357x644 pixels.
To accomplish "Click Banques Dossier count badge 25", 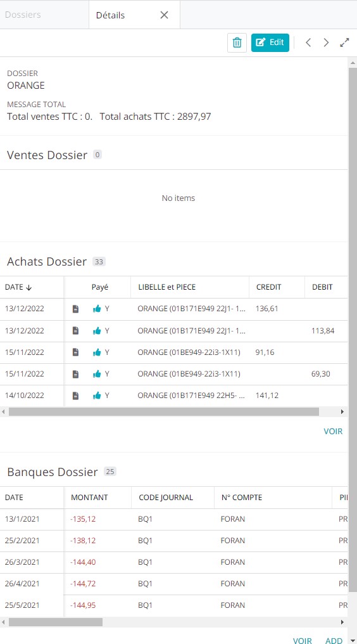I will (110, 472).
